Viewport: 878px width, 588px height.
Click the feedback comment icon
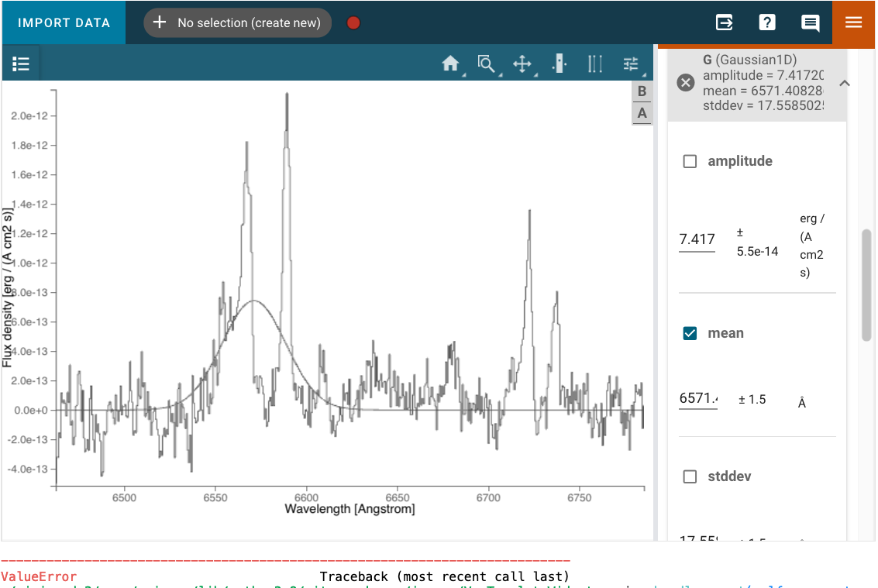(811, 22)
